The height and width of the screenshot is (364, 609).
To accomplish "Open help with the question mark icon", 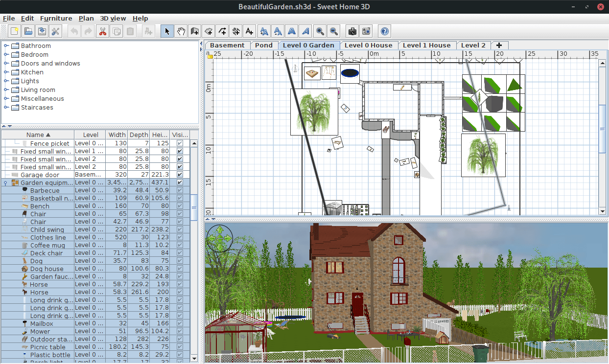I will point(385,31).
